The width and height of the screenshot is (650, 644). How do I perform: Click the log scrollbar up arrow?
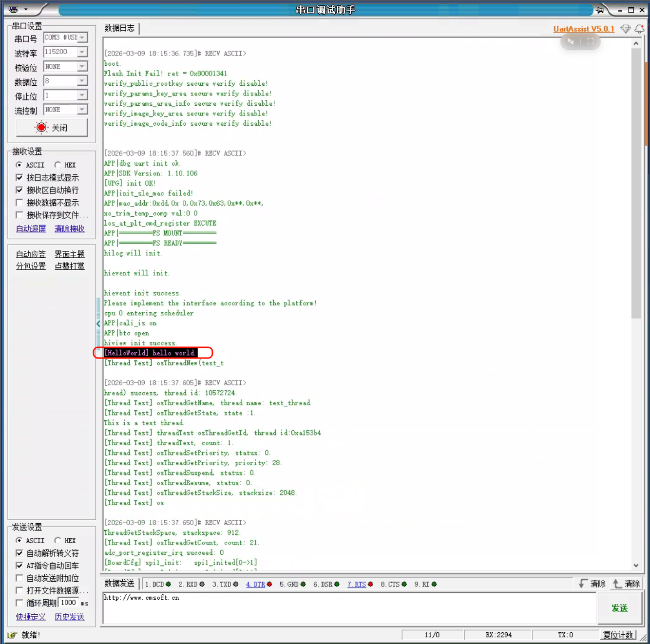636,43
